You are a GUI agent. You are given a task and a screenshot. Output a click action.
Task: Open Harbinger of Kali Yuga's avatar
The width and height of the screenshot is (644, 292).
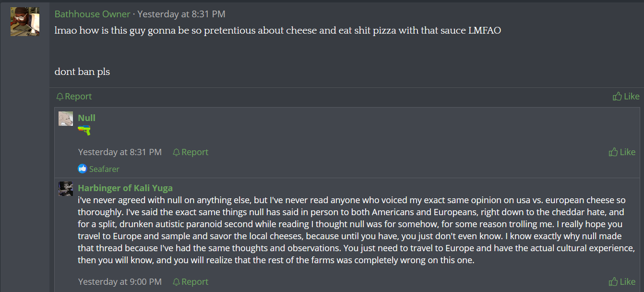tap(66, 189)
